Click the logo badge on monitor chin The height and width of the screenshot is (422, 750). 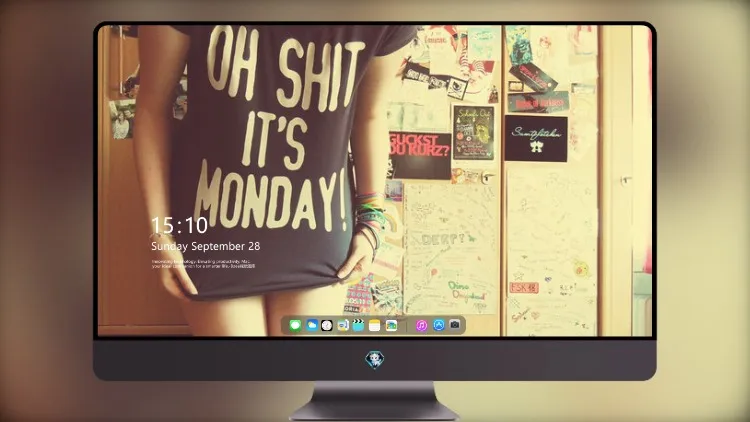(x=375, y=359)
